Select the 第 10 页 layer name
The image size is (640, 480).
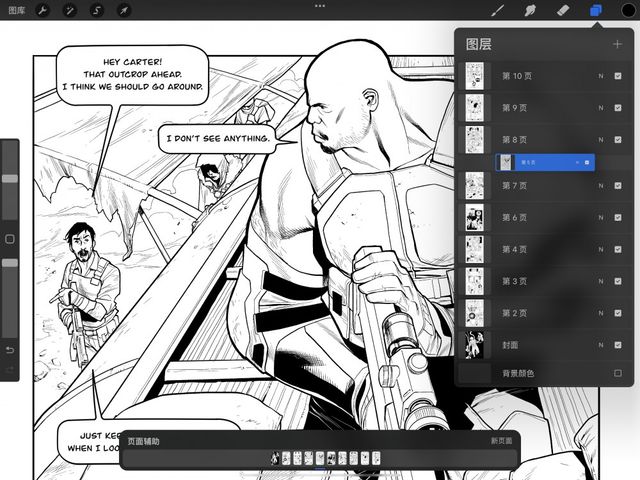[x=517, y=76]
